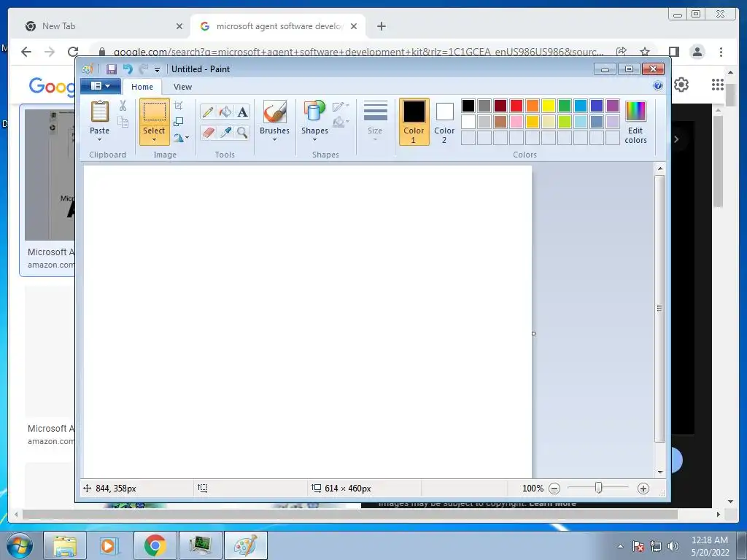Open Google apps grid icon
Screen dimensions: 747x560
coord(718,85)
